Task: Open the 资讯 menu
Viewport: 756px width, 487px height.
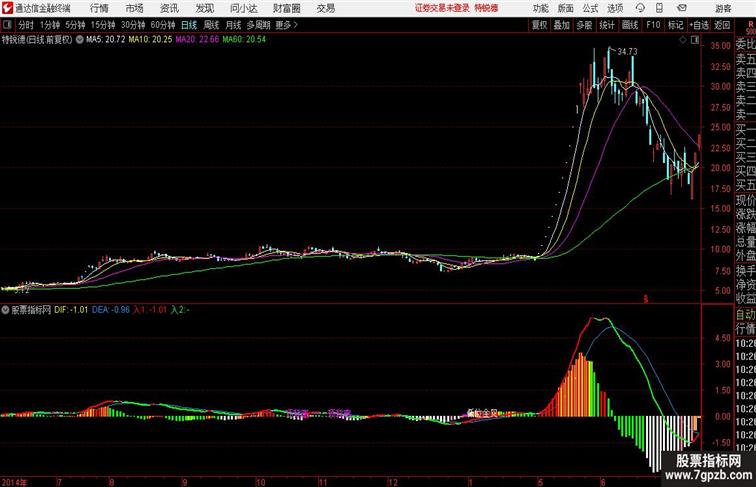Action: 169,8
